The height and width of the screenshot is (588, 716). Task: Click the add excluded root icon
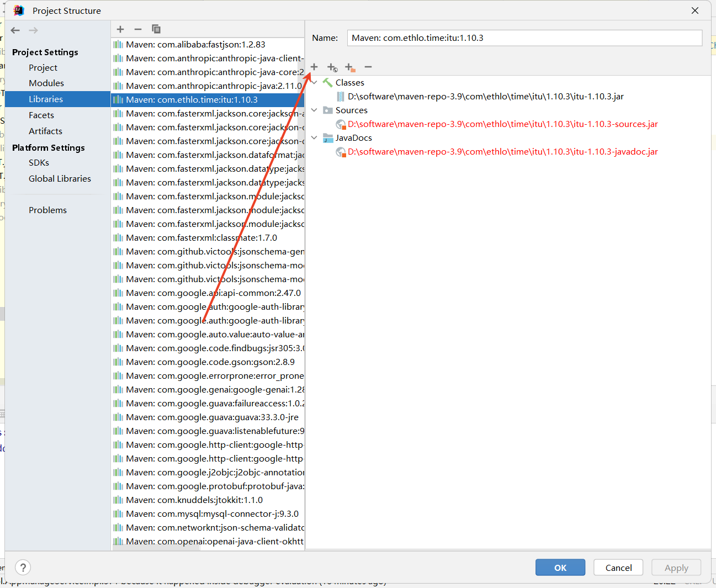[350, 67]
